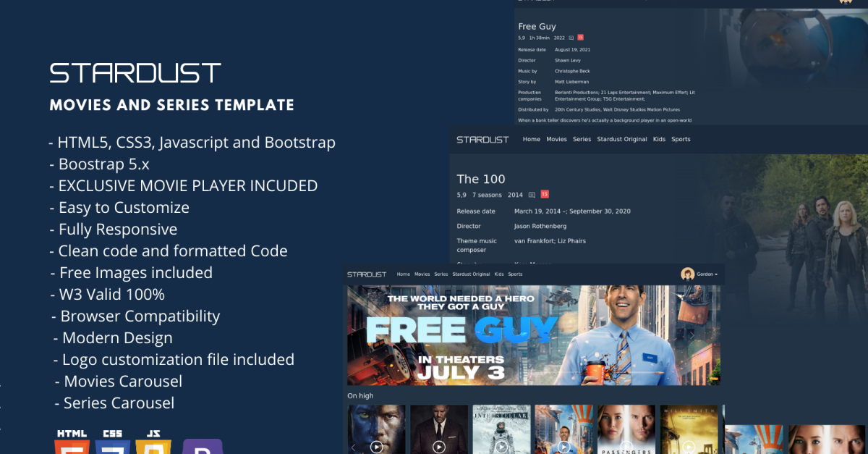Advance Free Guy banner with right arrow
The image size is (868, 454).
point(692,335)
